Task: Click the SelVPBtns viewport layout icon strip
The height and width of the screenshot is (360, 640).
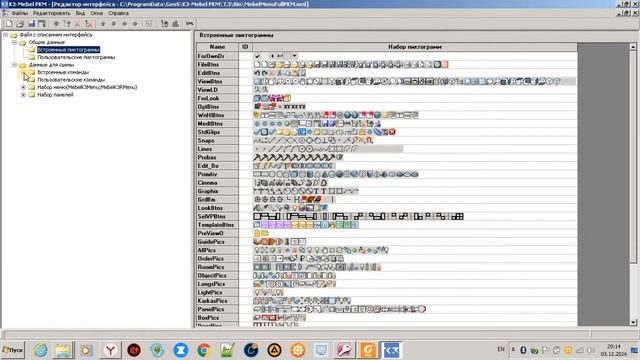Action: pos(358,216)
